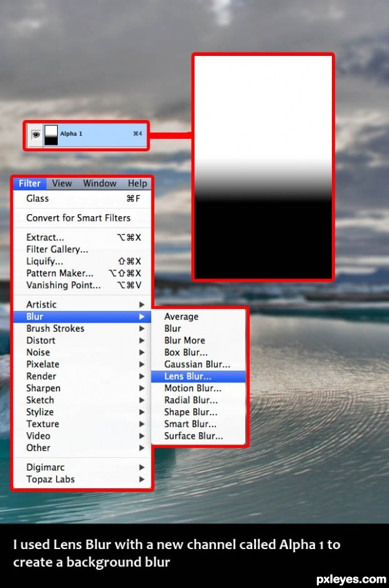Open Motion Blur...

coord(198,388)
